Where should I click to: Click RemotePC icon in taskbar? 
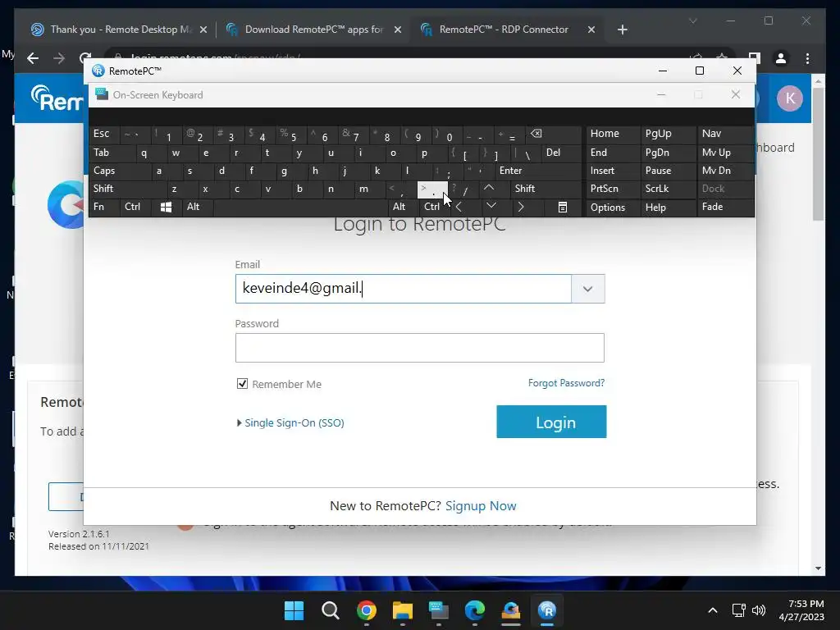pyautogui.click(x=547, y=610)
